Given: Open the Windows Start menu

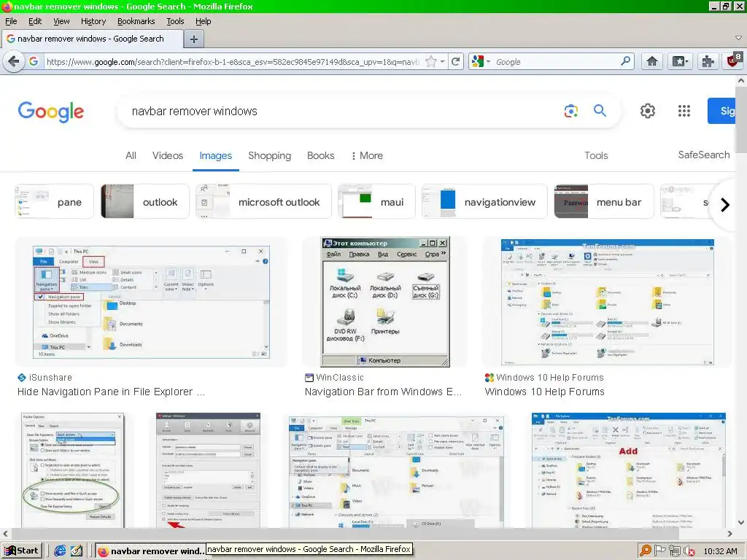Looking at the screenshot, I should (x=22, y=551).
